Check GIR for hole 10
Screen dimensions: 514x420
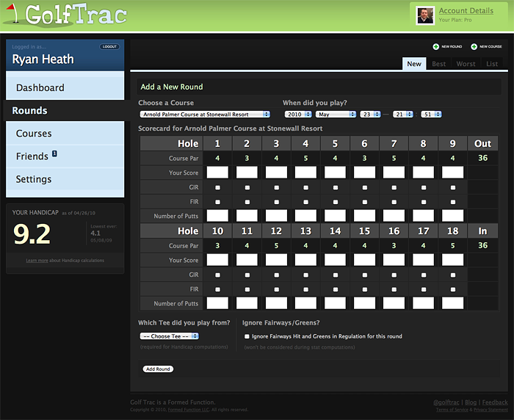click(217, 275)
